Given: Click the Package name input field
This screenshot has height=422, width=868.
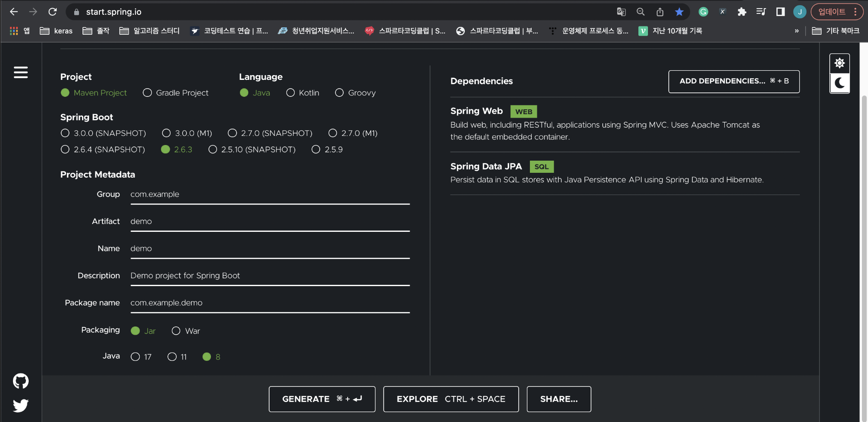Looking at the screenshot, I should (270, 303).
